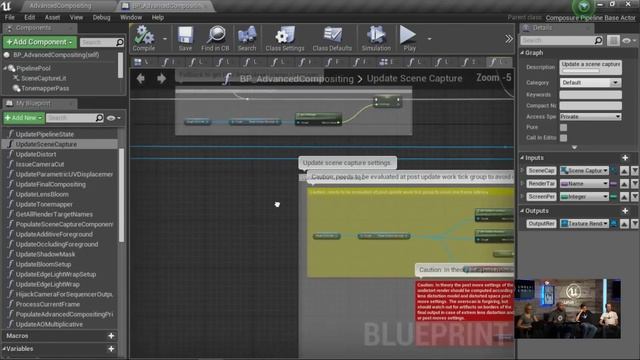Select BP_AdvancedCompositing breadcrumb

(x=296, y=78)
